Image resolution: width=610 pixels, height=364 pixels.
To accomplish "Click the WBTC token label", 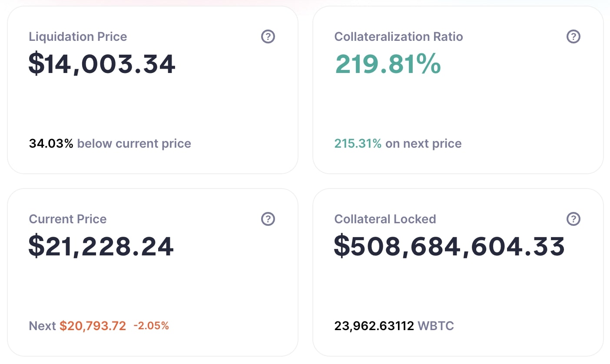I will tap(436, 326).
